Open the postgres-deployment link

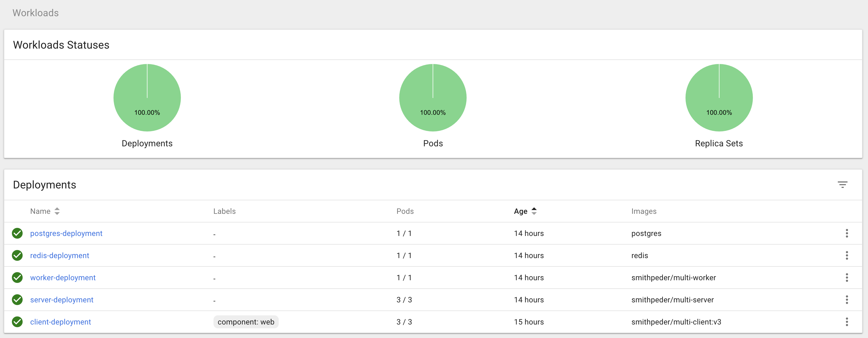[66, 234]
